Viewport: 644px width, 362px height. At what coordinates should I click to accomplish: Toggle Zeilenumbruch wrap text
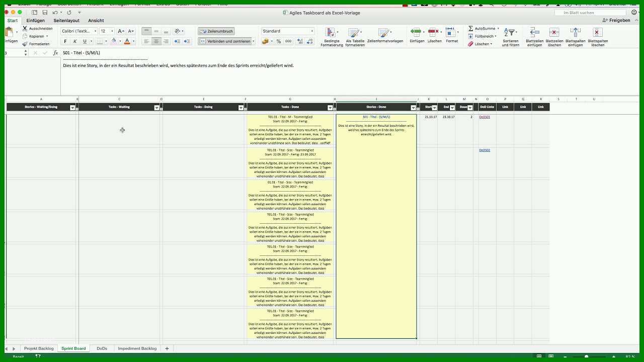coord(216,31)
